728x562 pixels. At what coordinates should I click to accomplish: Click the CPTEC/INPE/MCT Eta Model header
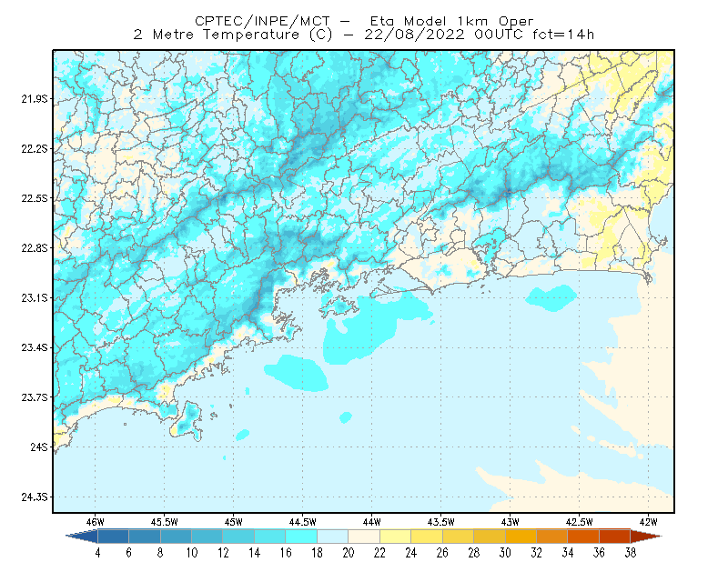[364, 21]
